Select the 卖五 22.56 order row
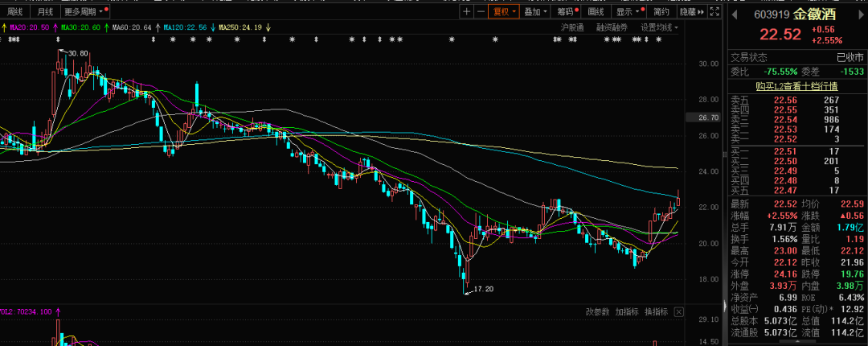868x346 pixels. coord(796,100)
